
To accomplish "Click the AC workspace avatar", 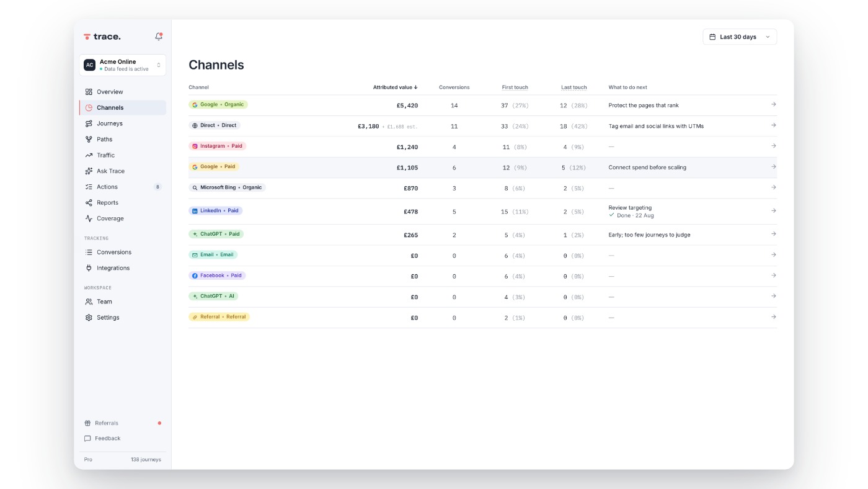I will coord(90,65).
